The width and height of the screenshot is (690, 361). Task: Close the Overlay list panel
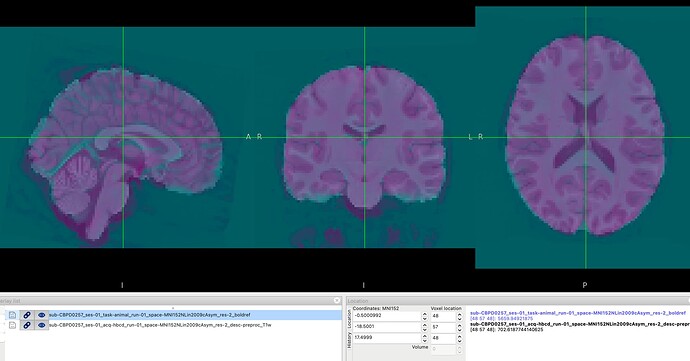click(x=337, y=301)
